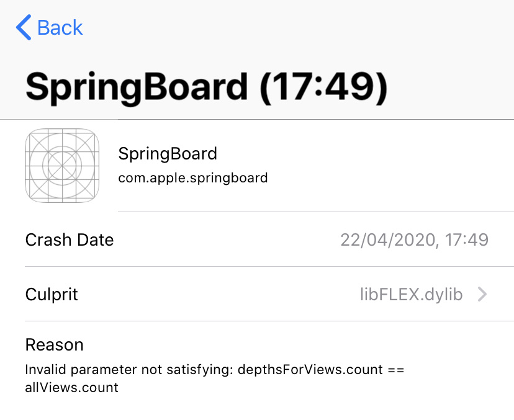Tap the Crash Date label text

[x=69, y=240]
